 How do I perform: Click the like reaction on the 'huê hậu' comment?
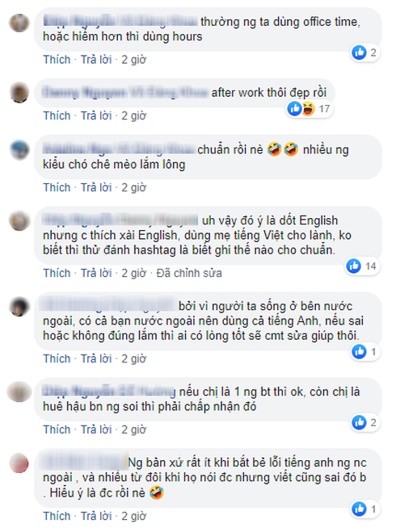click(359, 422)
